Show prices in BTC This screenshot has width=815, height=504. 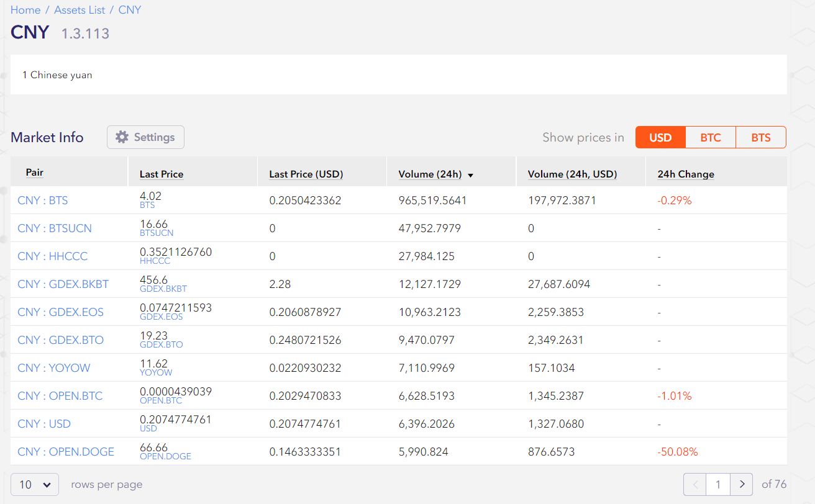coord(711,137)
